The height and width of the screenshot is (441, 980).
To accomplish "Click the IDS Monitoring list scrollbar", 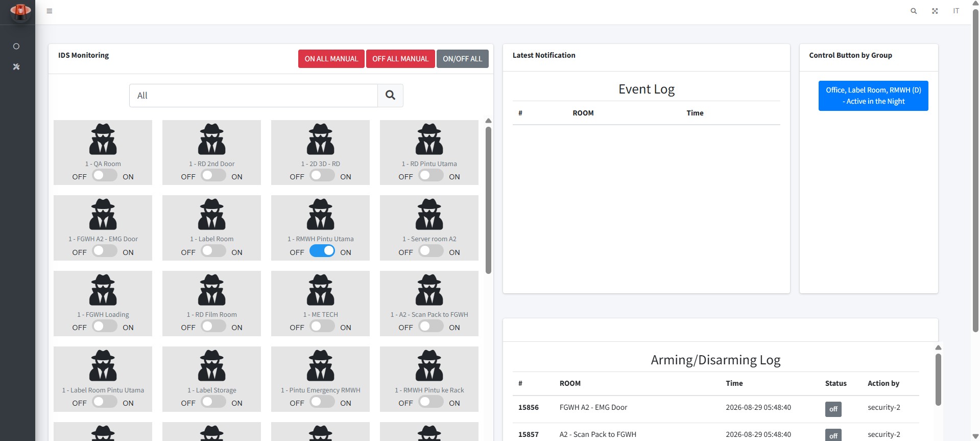I will coord(488,200).
